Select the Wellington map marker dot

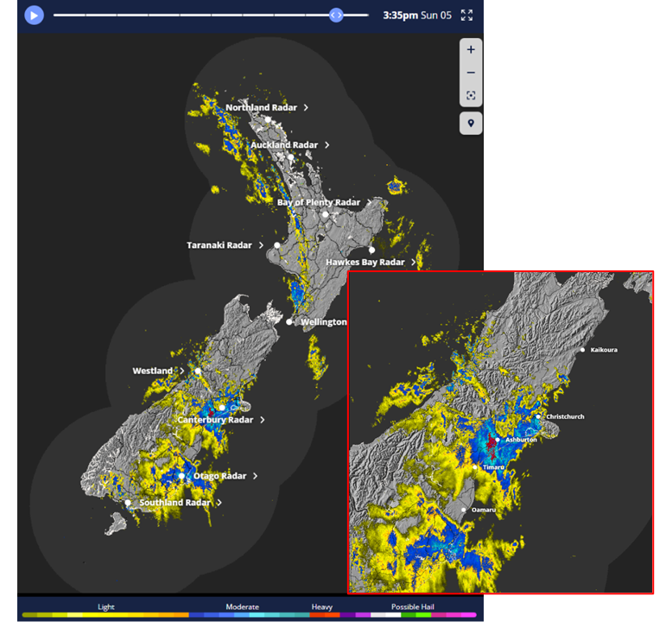coord(289,322)
